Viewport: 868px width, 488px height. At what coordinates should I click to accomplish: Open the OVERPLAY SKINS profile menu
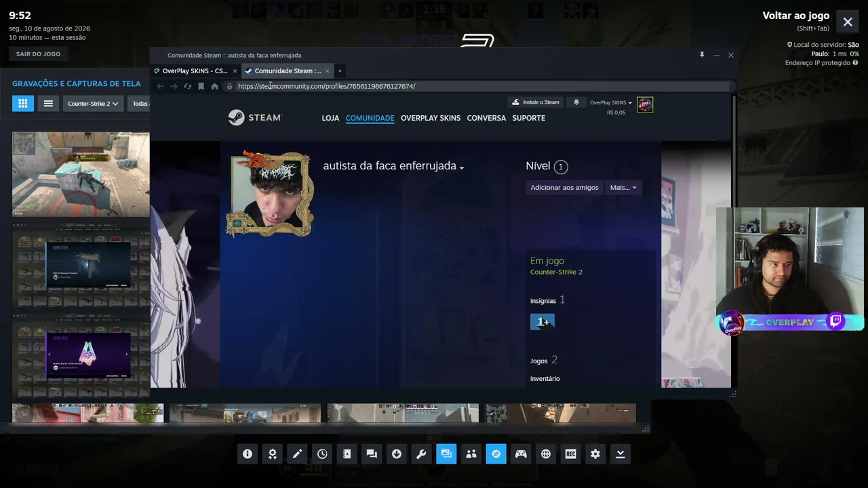click(431, 118)
